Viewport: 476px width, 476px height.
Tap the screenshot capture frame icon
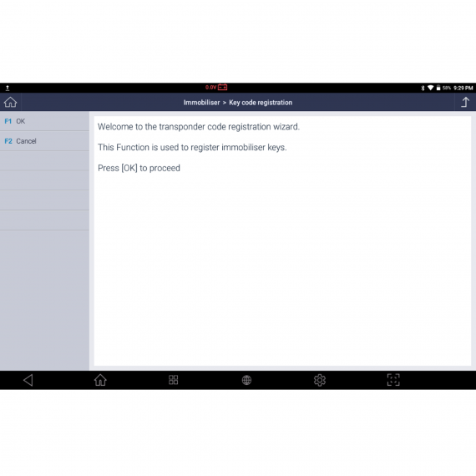point(393,380)
